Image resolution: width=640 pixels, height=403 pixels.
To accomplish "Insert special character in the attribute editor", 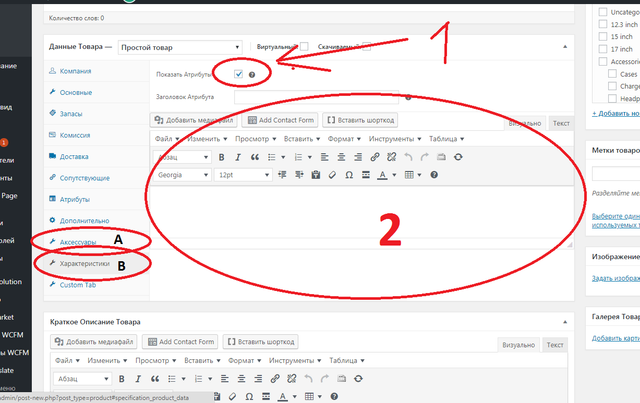I will click(x=349, y=175).
